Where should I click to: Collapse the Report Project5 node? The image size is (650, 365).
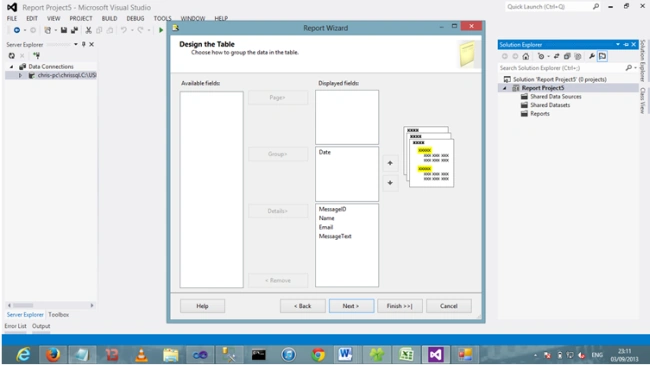(505, 88)
